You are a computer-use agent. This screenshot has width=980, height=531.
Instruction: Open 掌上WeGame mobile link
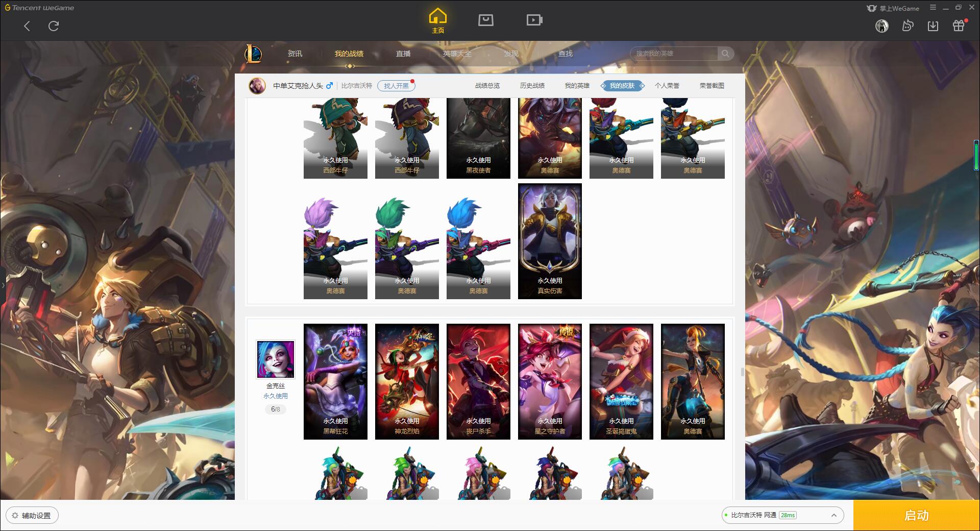pyautogui.click(x=893, y=8)
